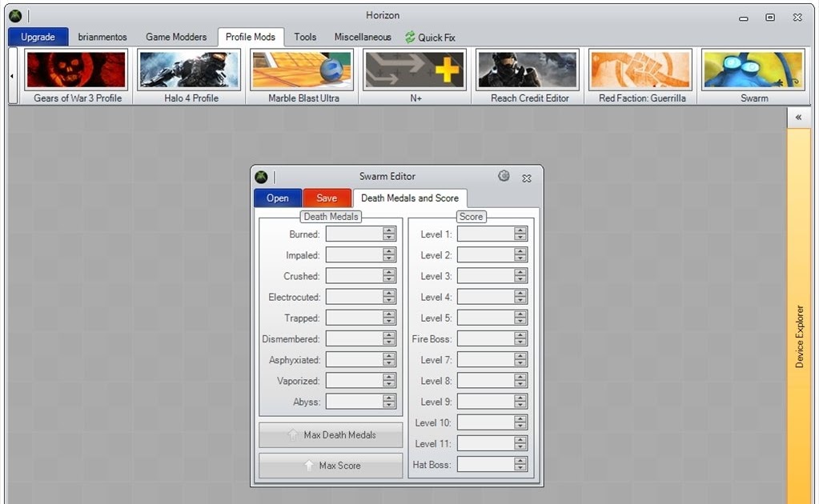Select the Death Medals and Score tab
Screen dimensions: 819x504
pos(410,198)
